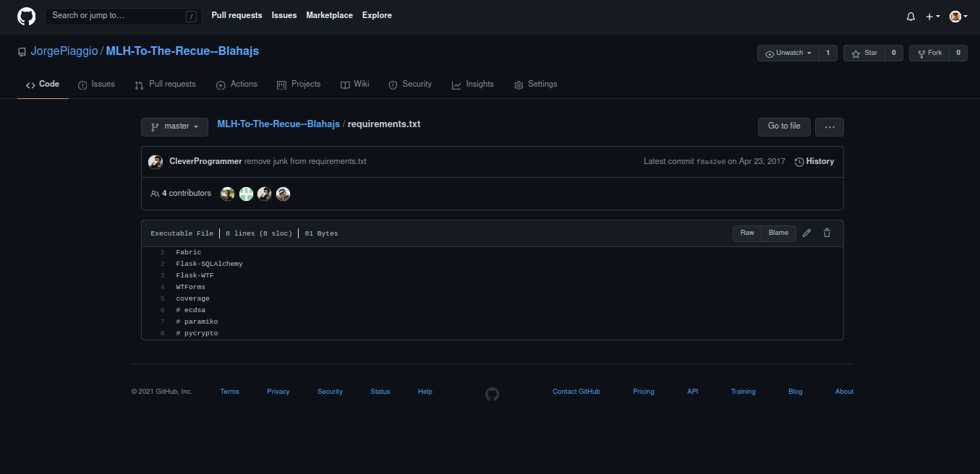Select line number 6

(163, 311)
